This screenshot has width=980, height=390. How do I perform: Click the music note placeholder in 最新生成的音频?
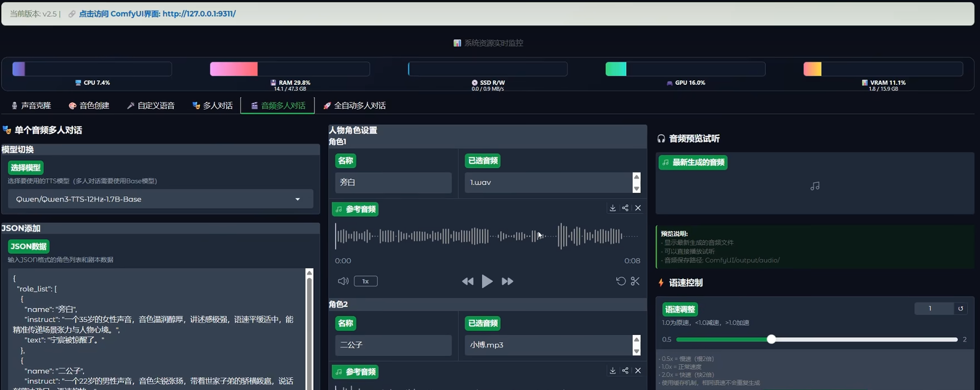[815, 186]
